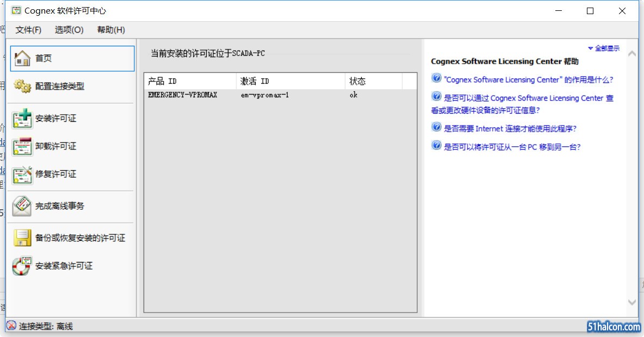Go to 首页 in the sidebar
The image size is (644, 337).
(72, 58)
